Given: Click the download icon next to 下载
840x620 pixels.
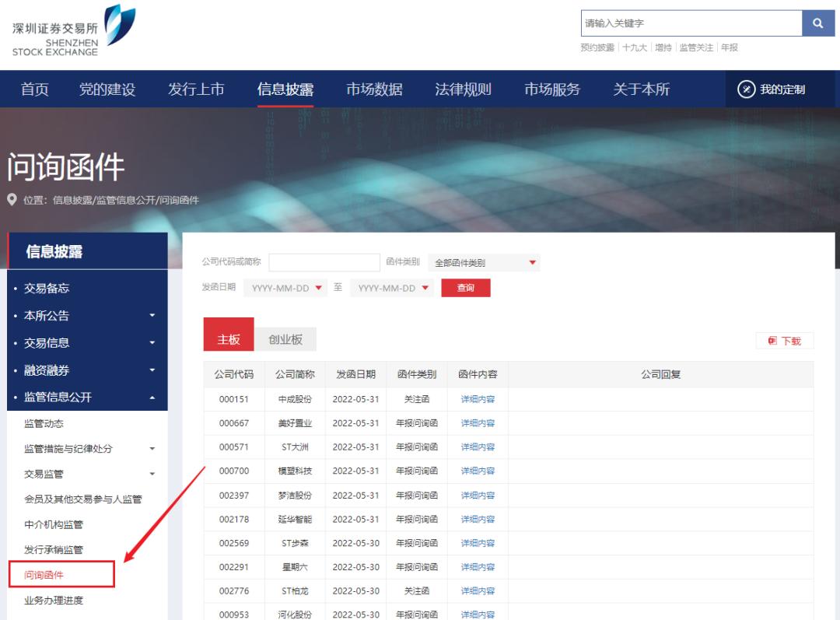Looking at the screenshot, I should 772,341.
